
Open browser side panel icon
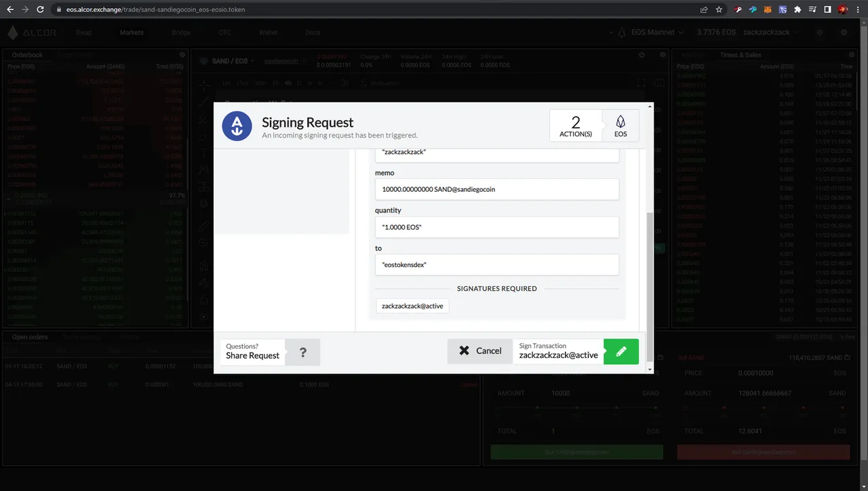point(827,9)
